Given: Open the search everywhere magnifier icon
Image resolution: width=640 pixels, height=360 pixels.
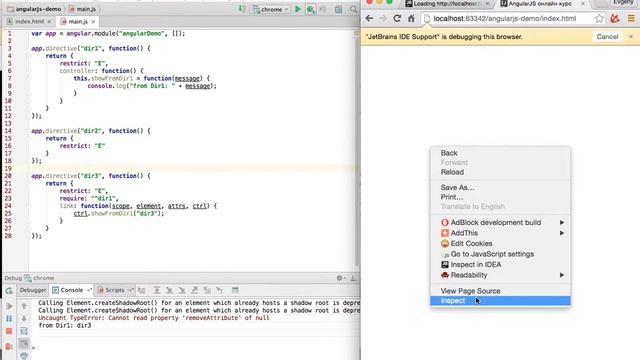Looking at the screenshot, I should (353, 9).
